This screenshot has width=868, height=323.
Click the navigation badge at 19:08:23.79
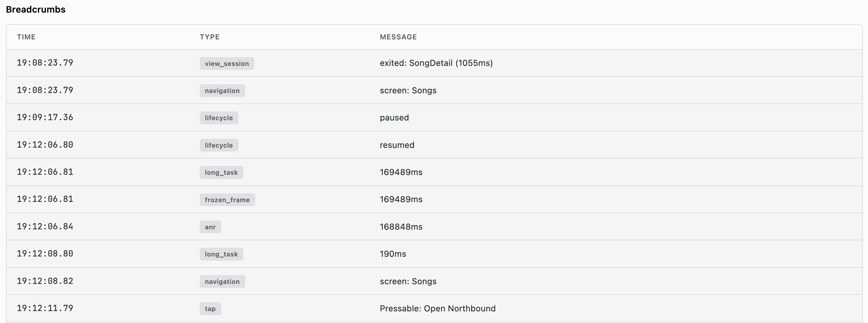coord(222,90)
